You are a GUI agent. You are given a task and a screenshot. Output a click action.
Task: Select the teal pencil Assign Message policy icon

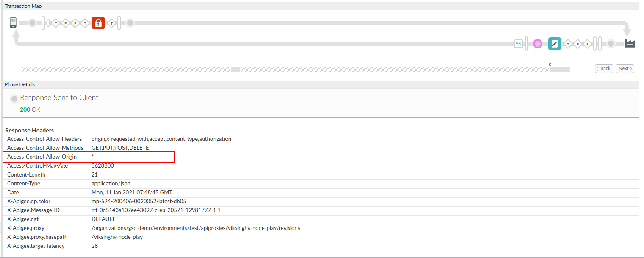point(554,44)
